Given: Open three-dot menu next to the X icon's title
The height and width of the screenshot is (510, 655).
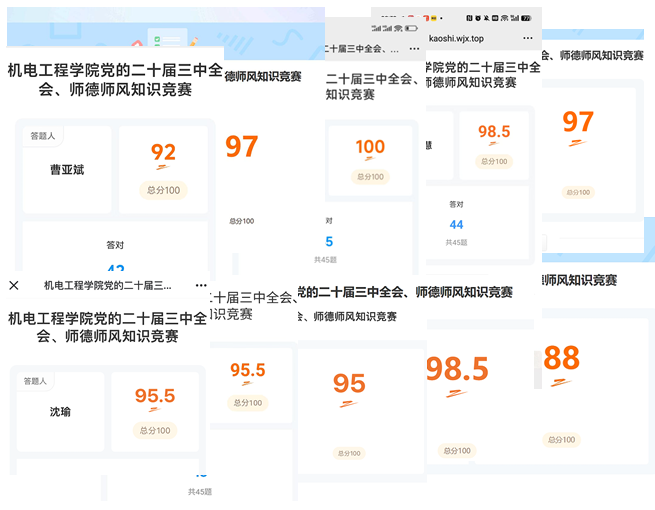Looking at the screenshot, I should (201, 285).
